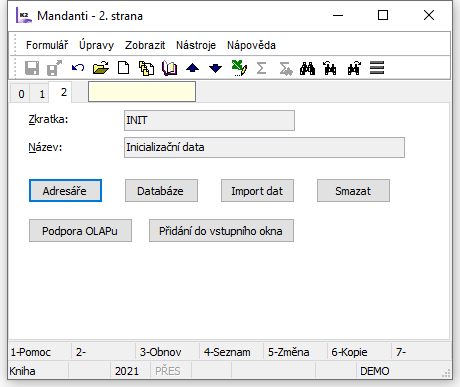Click the Import dat button
The height and width of the screenshot is (387, 460).
pyautogui.click(x=257, y=191)
